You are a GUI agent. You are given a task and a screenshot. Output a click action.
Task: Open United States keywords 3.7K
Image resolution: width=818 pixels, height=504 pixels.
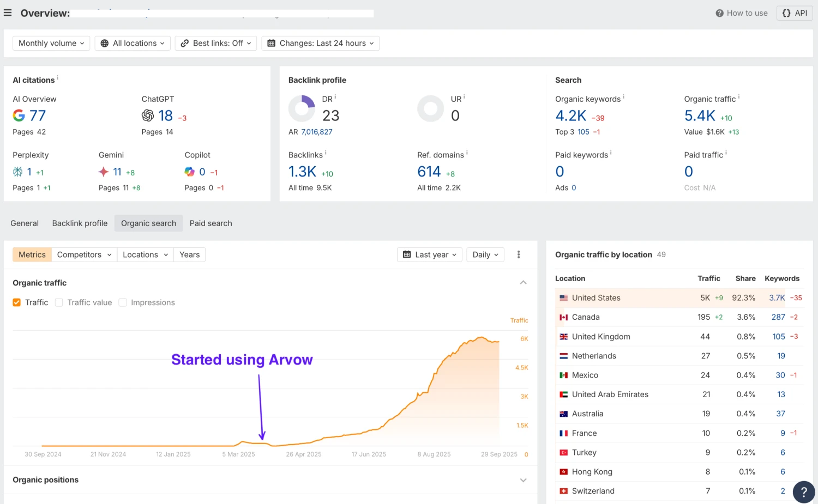pyautogui.click(x=777, y=298)
